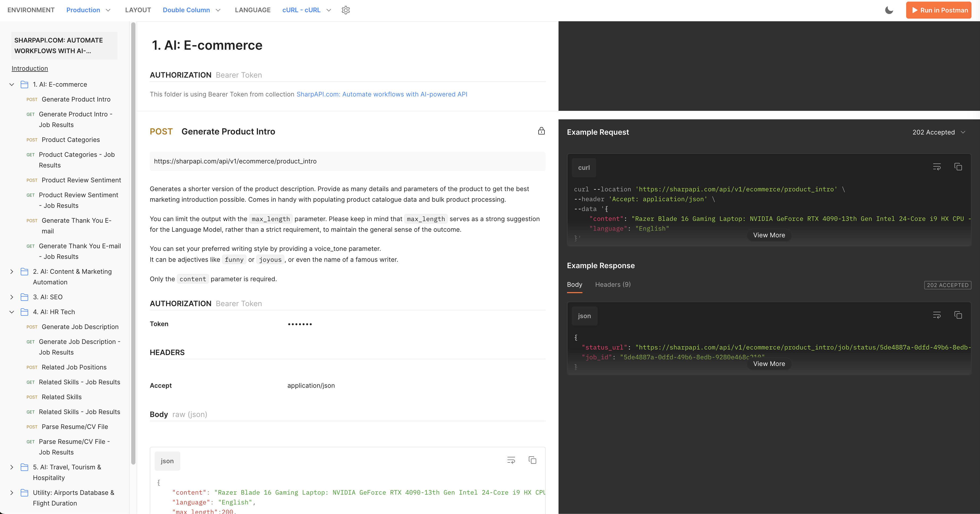The width and height of the screenshot is (980, 514).
Task: Switch to the Headers (9) response tab
Action: pos(612,284)
